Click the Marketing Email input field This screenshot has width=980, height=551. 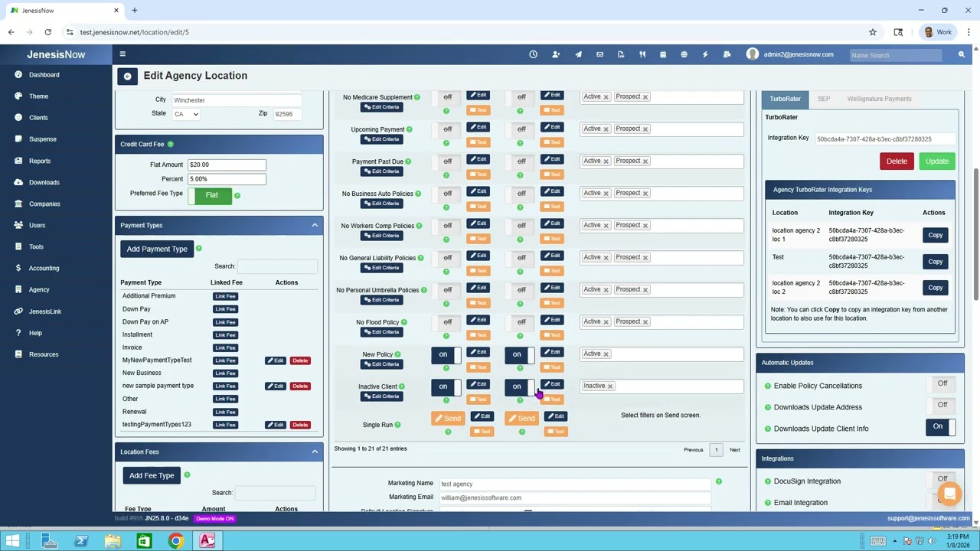576,497
